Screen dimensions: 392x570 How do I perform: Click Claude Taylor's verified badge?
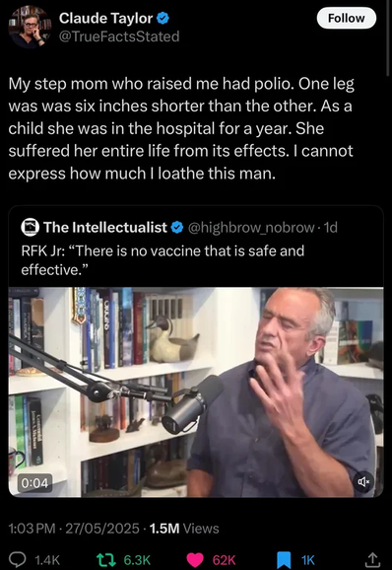(163, 18)
